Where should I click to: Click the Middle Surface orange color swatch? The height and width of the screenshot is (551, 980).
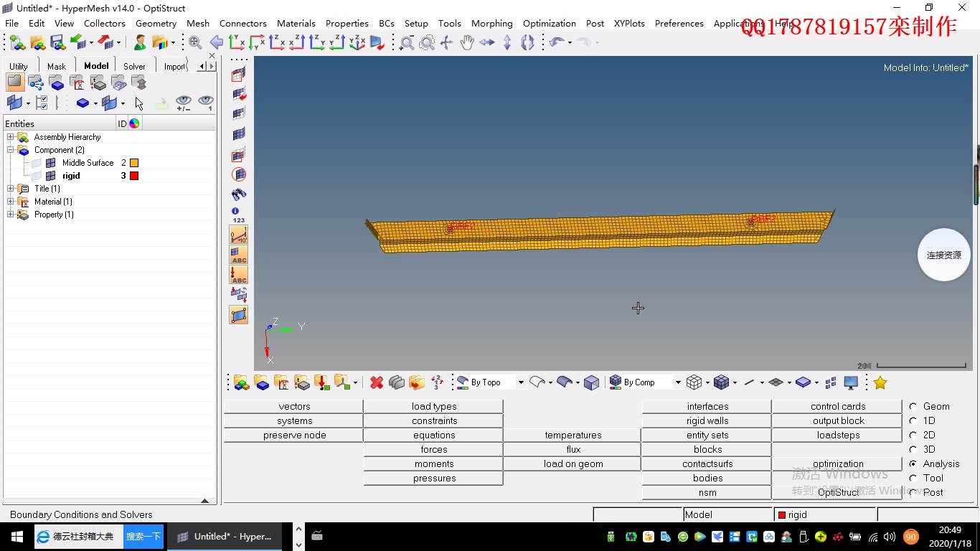[x=134, y=163]
